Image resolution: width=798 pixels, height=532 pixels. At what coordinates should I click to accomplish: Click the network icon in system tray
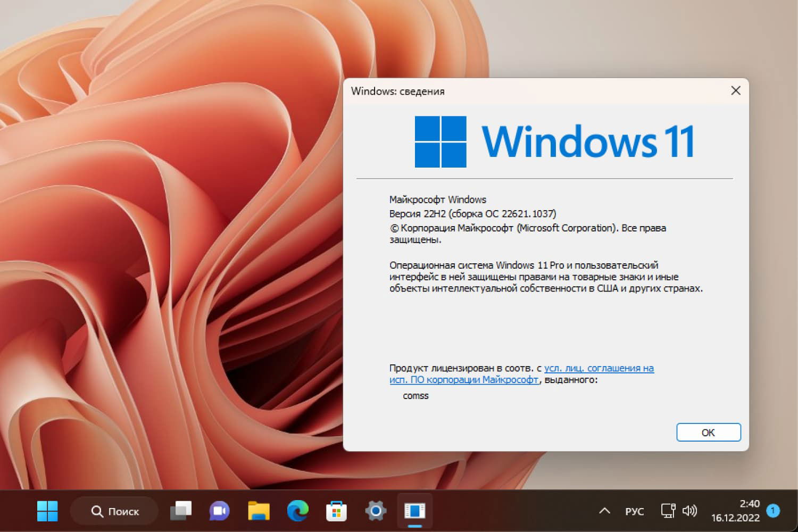pos(668,511)
